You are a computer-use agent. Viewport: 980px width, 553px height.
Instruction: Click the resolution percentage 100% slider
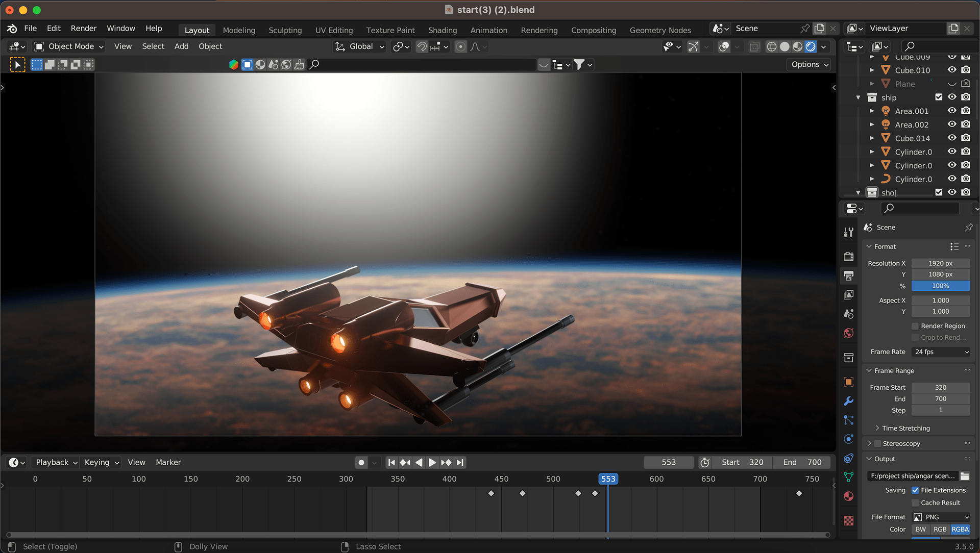point(940,286)
